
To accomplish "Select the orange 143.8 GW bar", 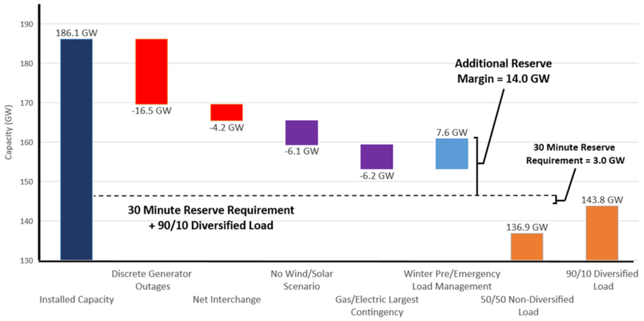I will coord(601,233).
